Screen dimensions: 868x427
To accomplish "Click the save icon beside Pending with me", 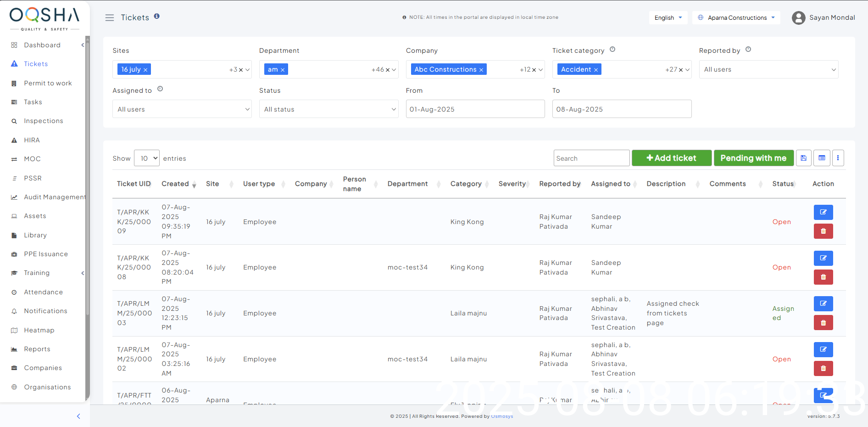I will [803, 158].
